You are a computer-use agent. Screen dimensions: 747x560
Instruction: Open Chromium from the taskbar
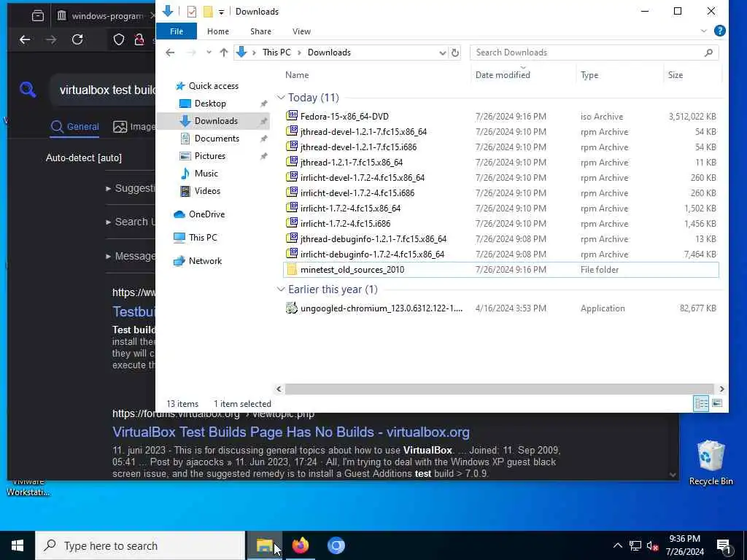pos(336,545)
